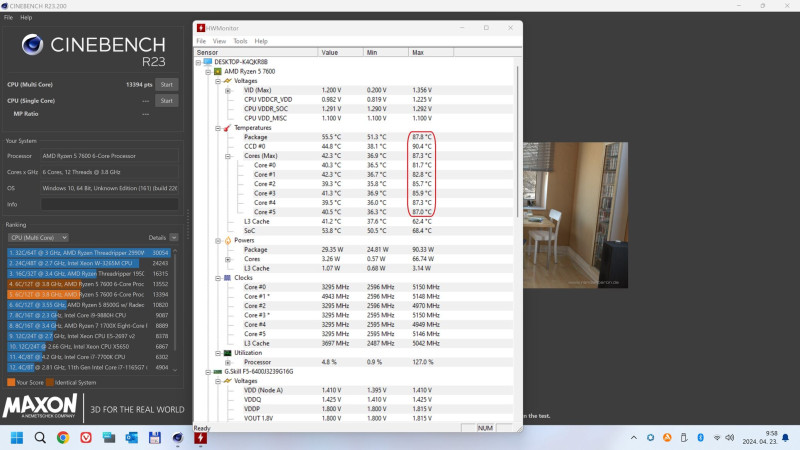The height and width of the screenshot is (450, 800).
Task: Collapse the Clocks section
Action: pos(218,278)
